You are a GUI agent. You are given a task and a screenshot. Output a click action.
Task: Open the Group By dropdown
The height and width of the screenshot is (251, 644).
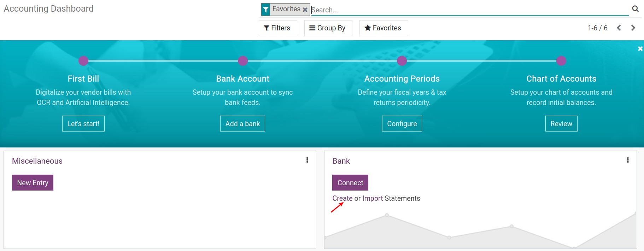tap(328, 28)
